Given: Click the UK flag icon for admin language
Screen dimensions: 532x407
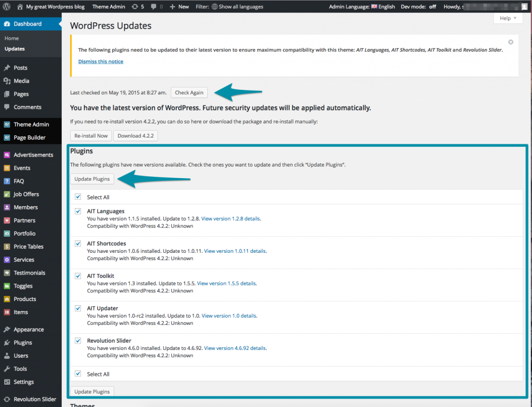Looking at the screenshot, I should click(x=374, y=6).
